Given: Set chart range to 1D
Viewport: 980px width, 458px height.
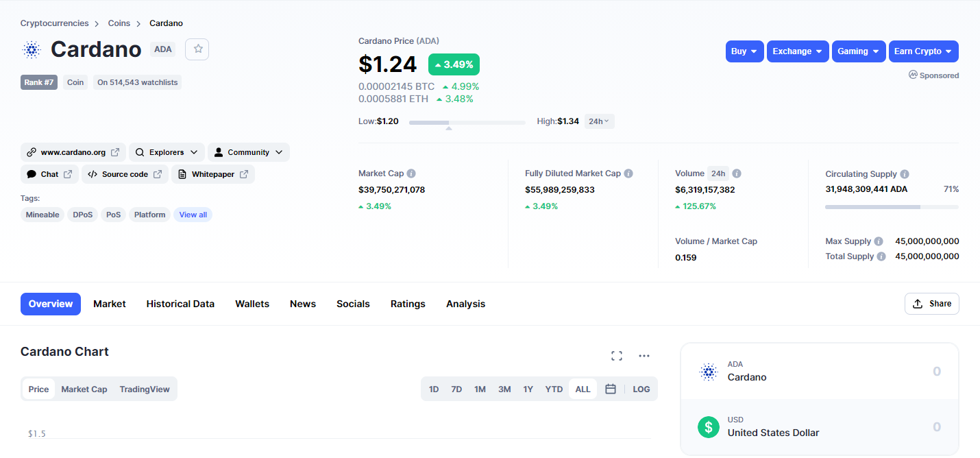Looking at the screenshot, I should tap(434, 389).
